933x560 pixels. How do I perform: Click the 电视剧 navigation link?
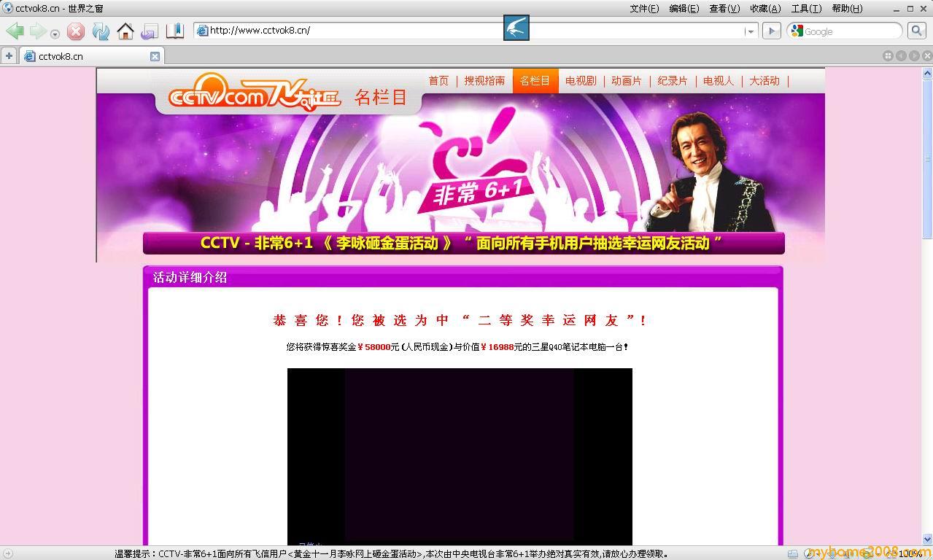click(x=581, y=81)
